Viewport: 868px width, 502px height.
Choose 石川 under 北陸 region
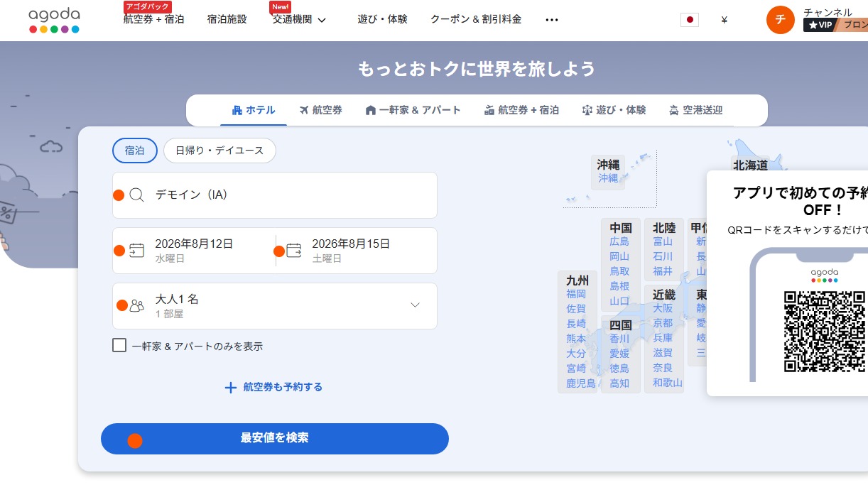663,256
